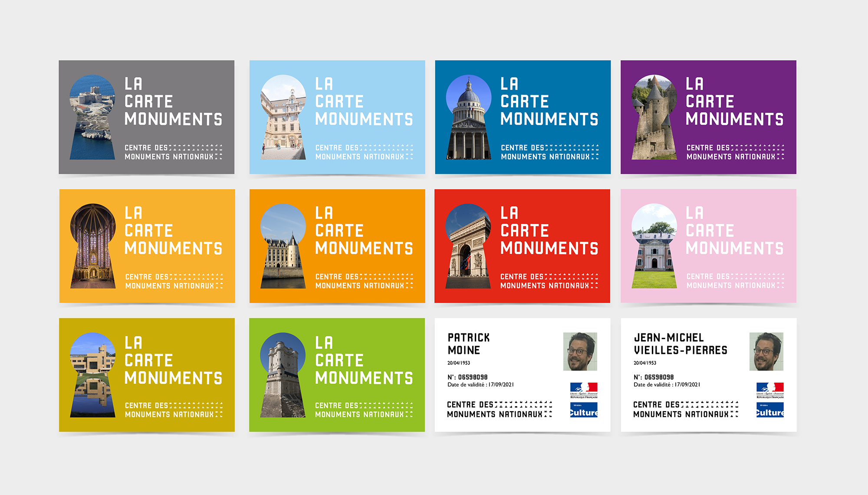
Task: Click 'Centre des Monuments Nationaux' logo on red card
Action: tap(549, 281)
